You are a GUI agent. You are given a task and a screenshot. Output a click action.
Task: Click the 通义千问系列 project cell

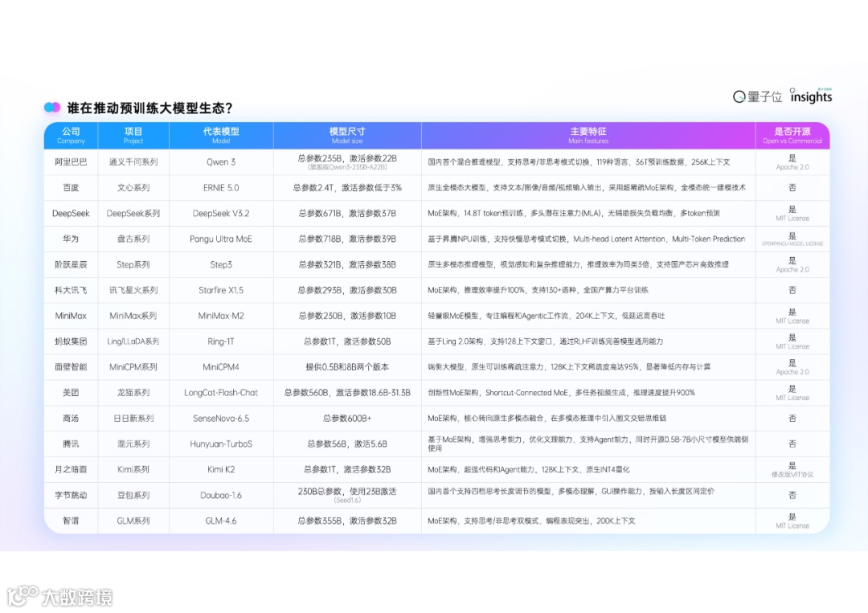133,162
